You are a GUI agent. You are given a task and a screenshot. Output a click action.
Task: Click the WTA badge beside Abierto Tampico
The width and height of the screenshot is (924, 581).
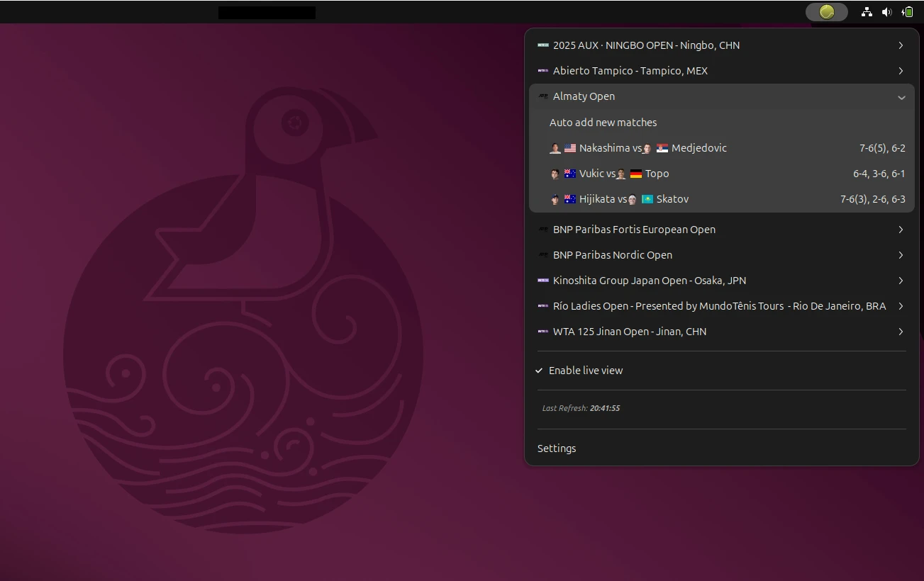542,71
